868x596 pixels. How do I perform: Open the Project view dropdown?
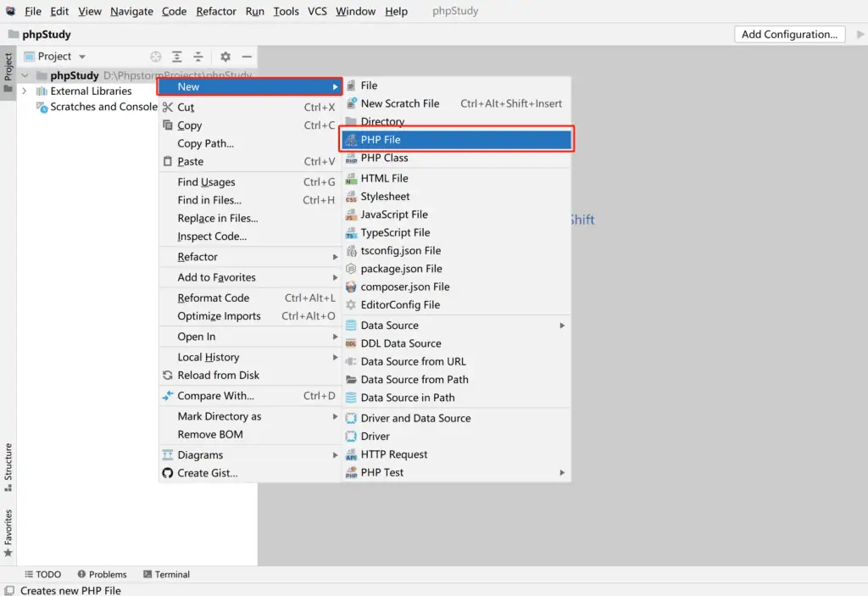[82, 57]
